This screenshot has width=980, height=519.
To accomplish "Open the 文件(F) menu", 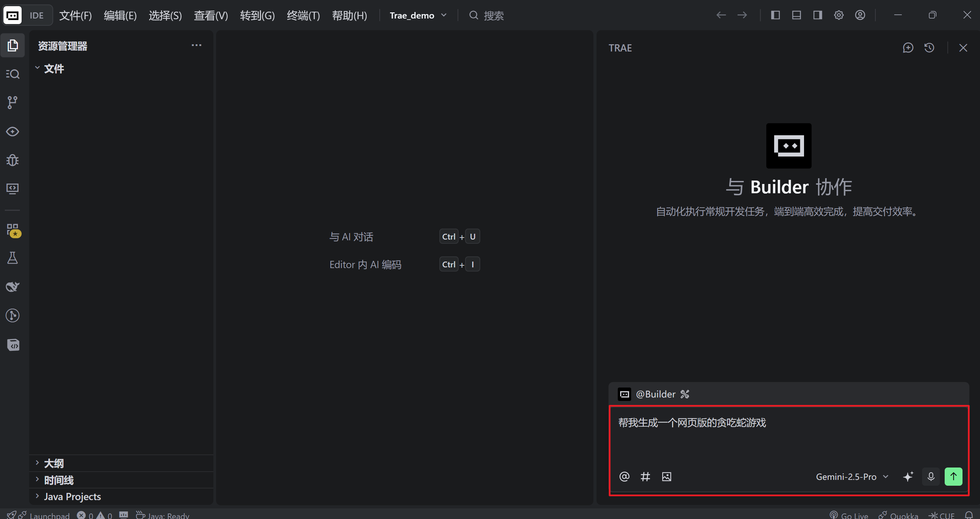I will 75,15.
